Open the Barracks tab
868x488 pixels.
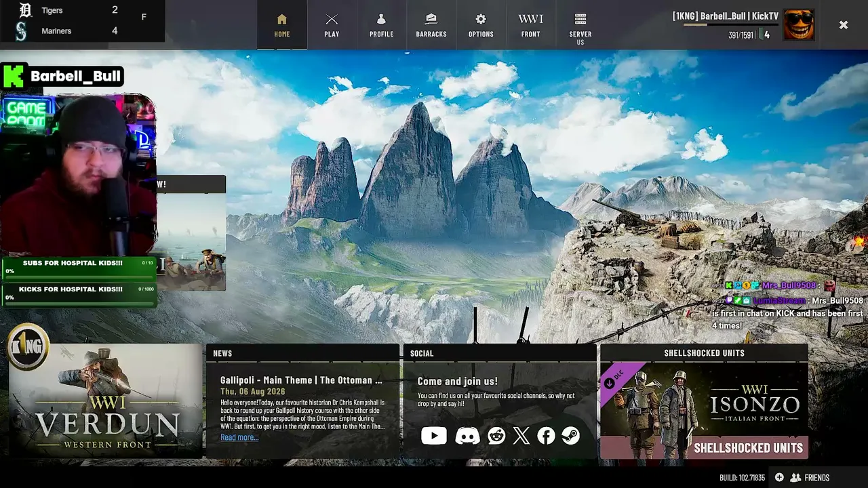[x=431, y=25]
